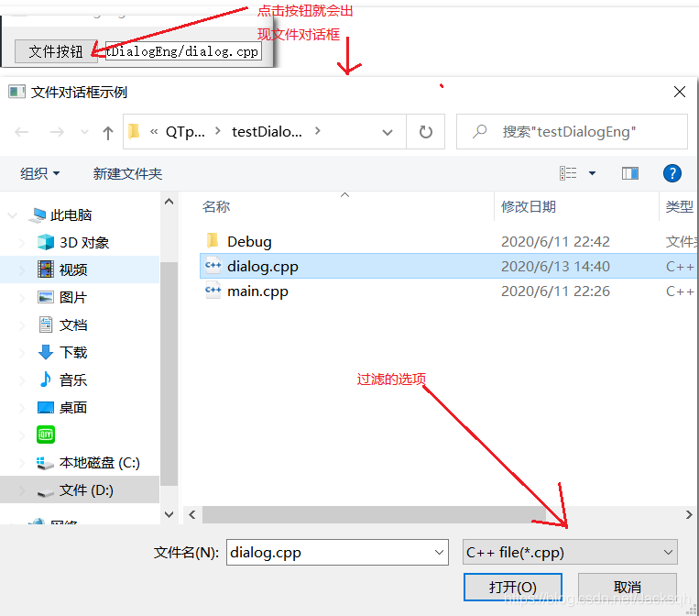
Task: Click the navigation pane scroll down arrow
Action: tap(169, 514)
